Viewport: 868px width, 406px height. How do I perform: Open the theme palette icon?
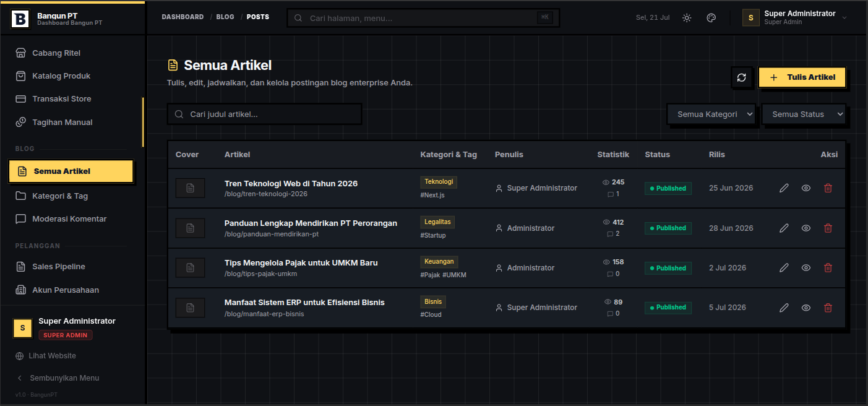point(711,18)
